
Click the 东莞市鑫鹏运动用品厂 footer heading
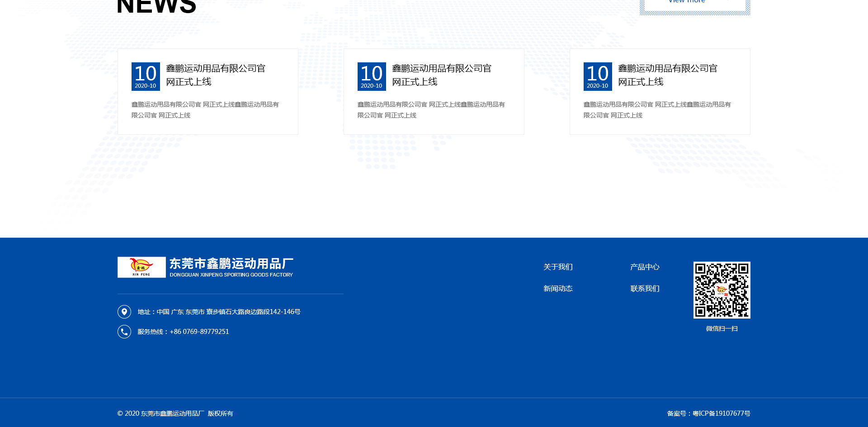[231, 263]
